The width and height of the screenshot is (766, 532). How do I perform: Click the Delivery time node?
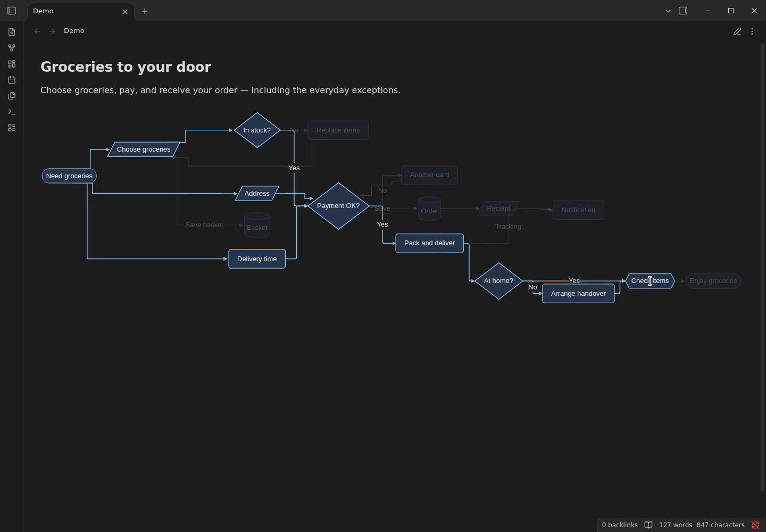coord(257,259)
